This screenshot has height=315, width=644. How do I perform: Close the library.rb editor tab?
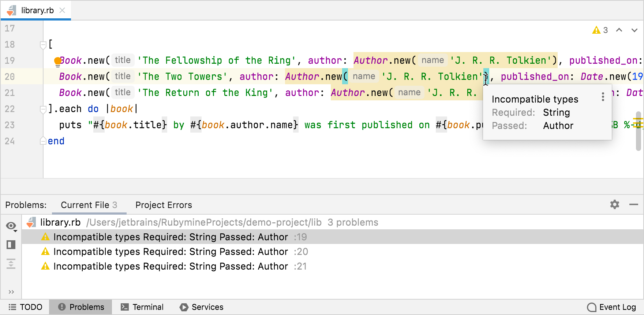(63, 10)
